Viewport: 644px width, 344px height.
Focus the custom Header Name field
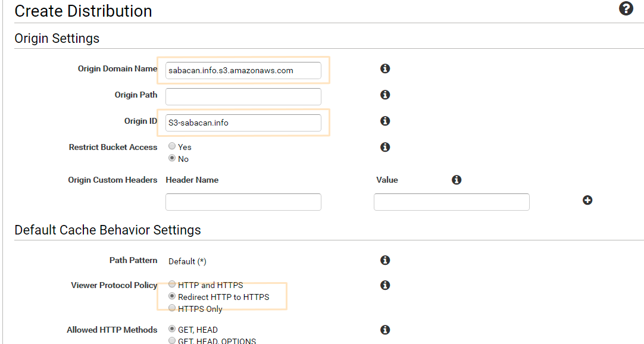(243, 202)
